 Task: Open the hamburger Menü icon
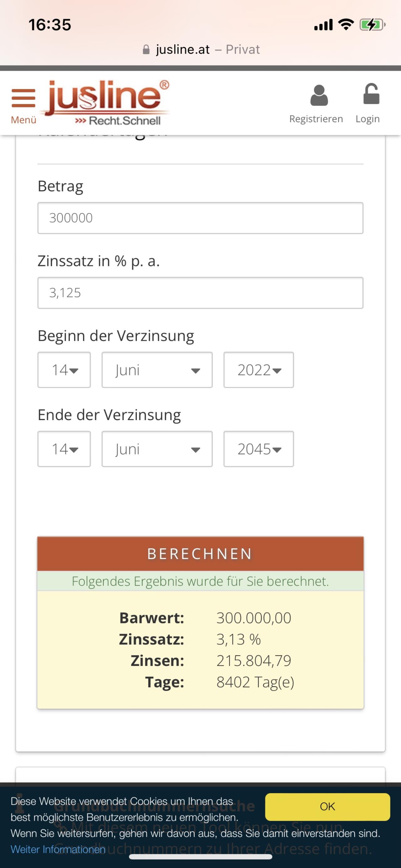pos(23,98)
